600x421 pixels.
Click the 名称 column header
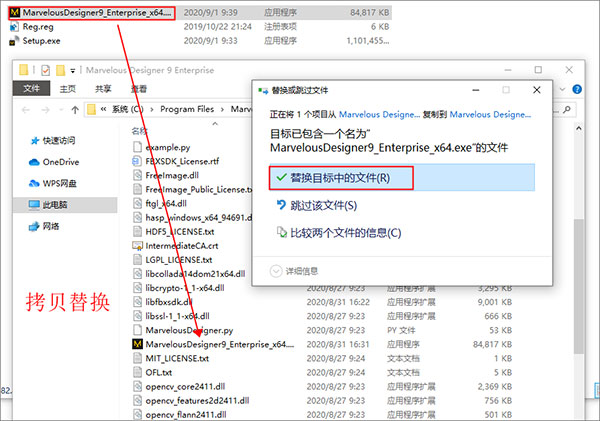(x=139, y=131)
